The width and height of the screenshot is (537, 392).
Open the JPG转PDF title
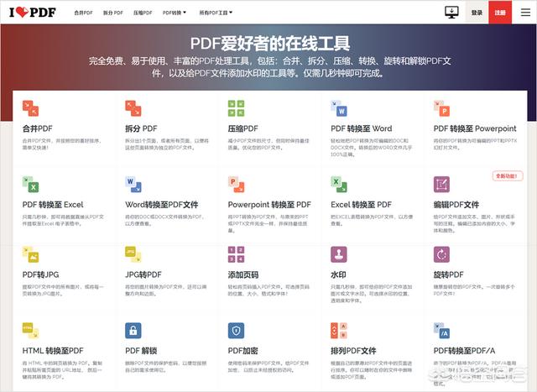pos(143,274)
